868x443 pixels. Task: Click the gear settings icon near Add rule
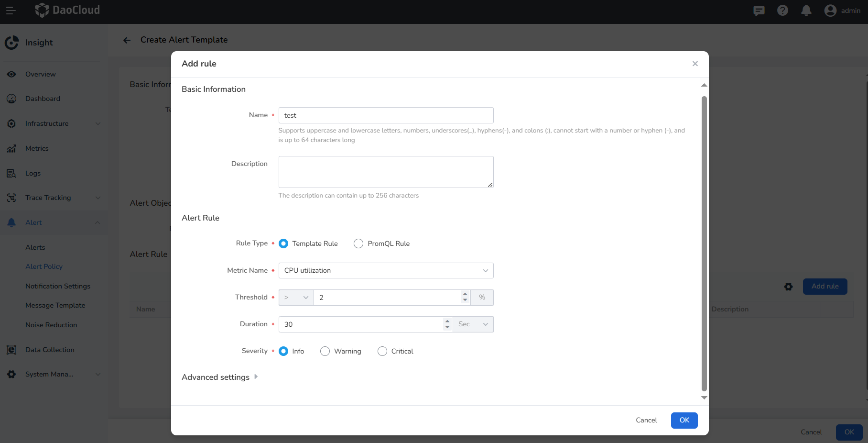pos(788,287)
